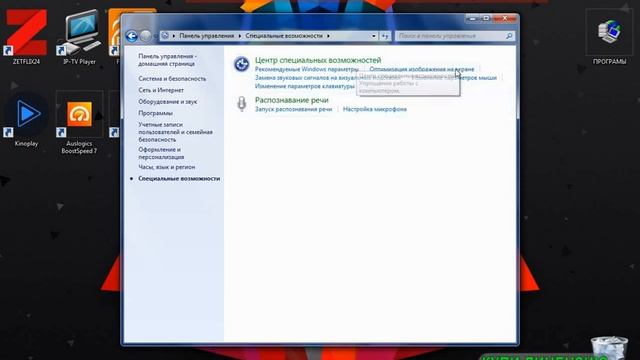
Task: Open Часы, язык и регион category
Action: (x=167, y=167)
